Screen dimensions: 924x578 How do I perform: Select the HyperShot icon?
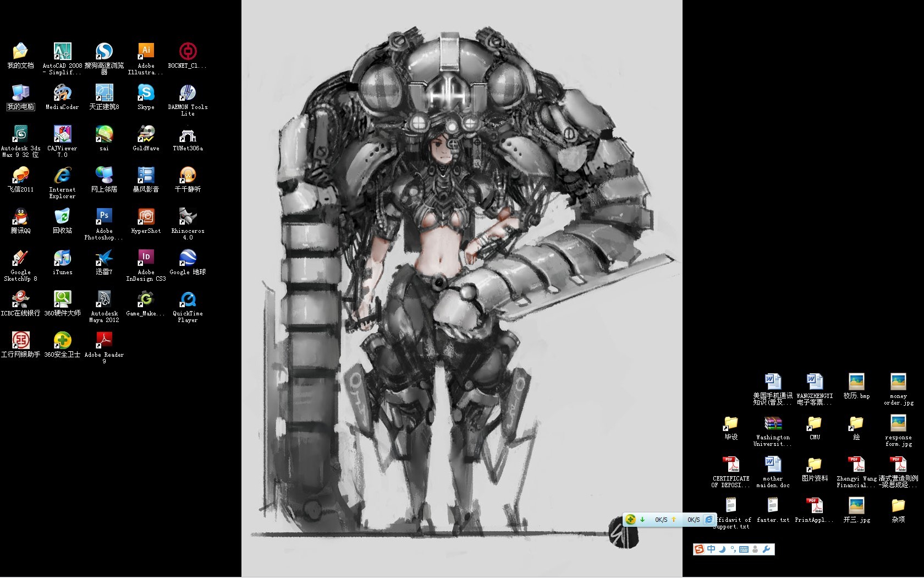pos(146,221)
